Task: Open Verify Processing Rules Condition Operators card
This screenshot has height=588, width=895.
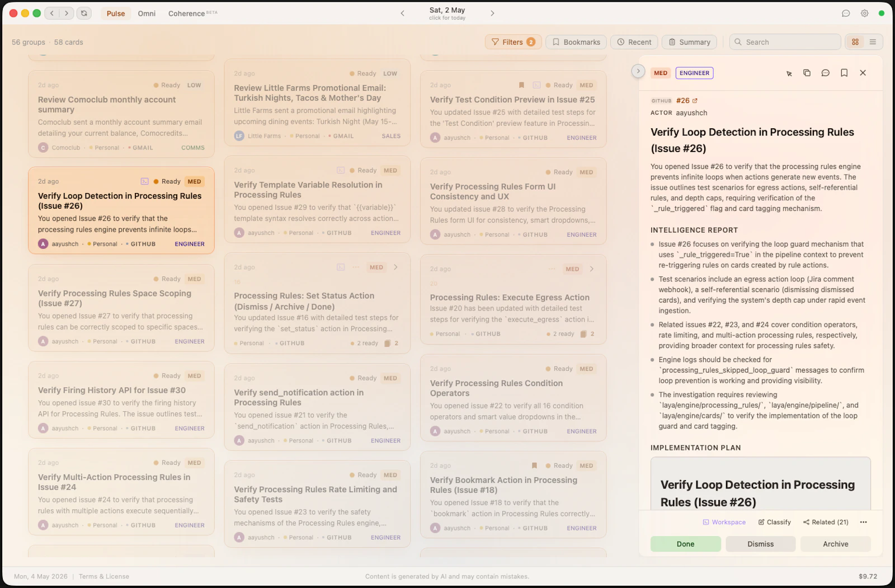Action: click(513, 398)
